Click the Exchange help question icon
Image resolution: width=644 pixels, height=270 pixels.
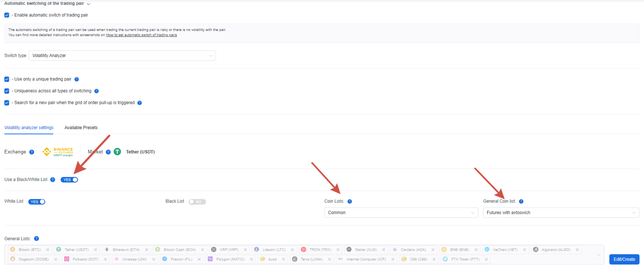pos(32,152)
